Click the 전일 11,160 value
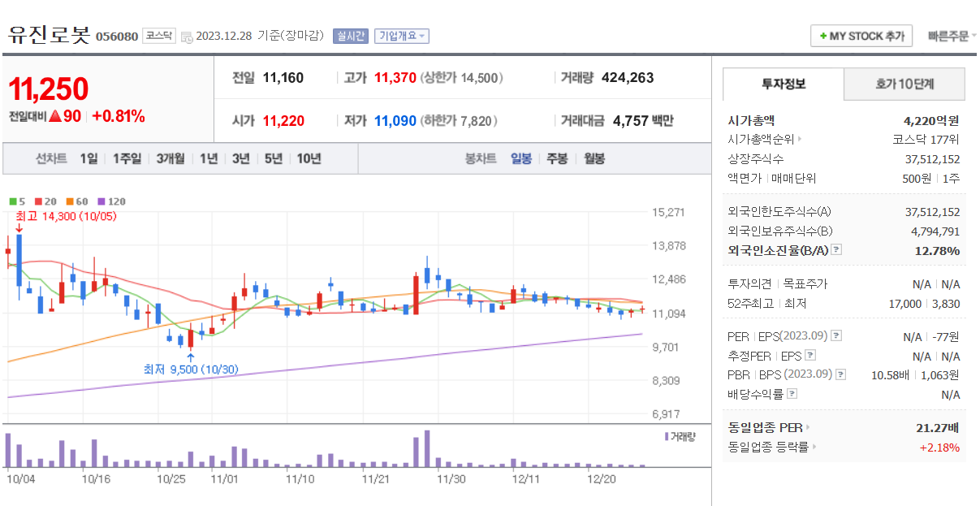The height and width of the screenshot is (506, 980). [x=283, y=78]
